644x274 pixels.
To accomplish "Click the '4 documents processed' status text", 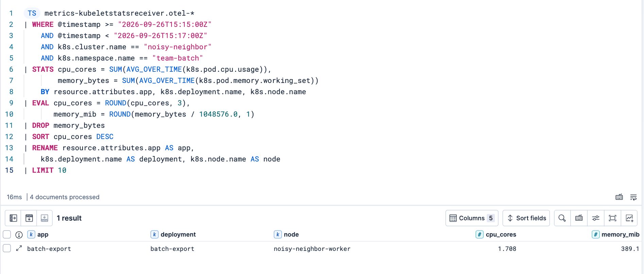I will 65,197.
